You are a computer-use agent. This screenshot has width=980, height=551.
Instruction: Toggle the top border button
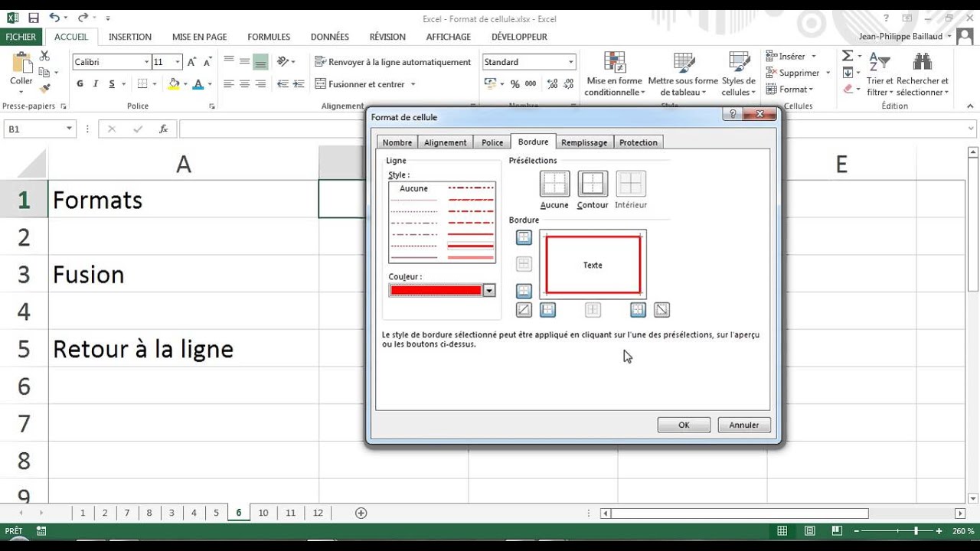pyautogui.click(x=524, y=238)
